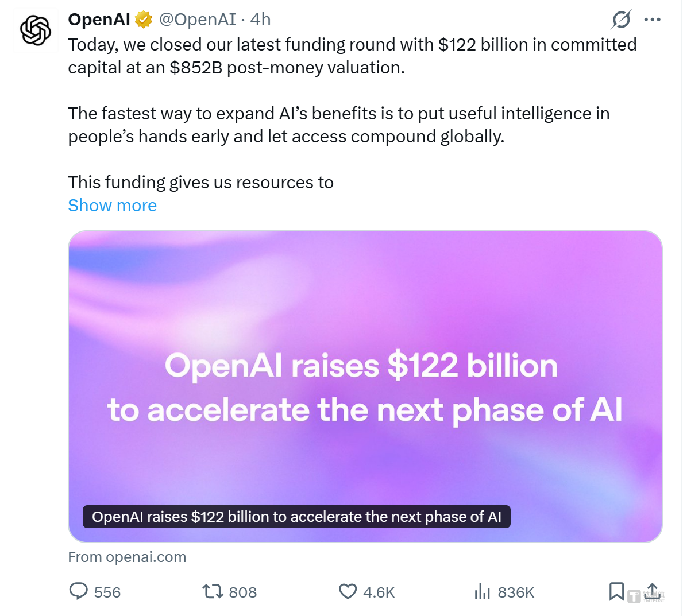Click the gold verified badge

(144, 20)
